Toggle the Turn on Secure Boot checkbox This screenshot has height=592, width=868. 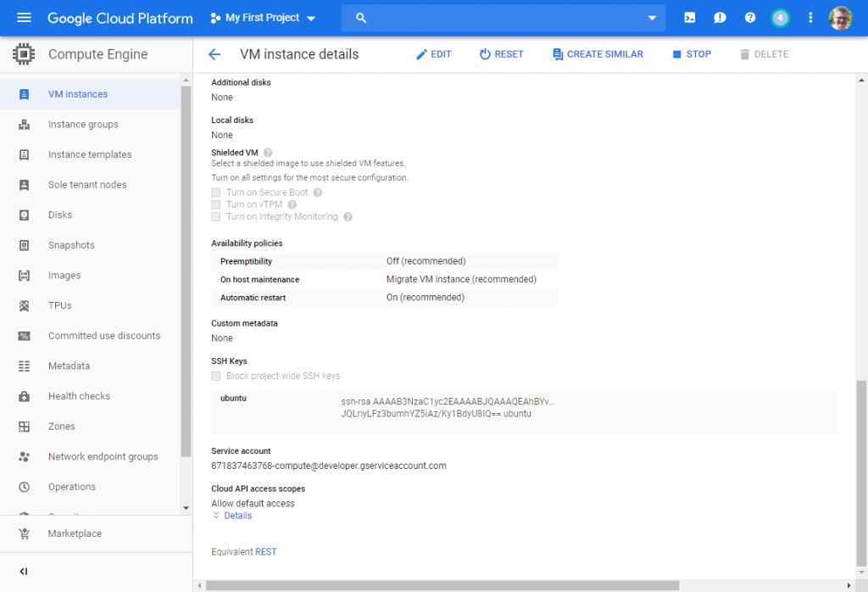(216, 193)
